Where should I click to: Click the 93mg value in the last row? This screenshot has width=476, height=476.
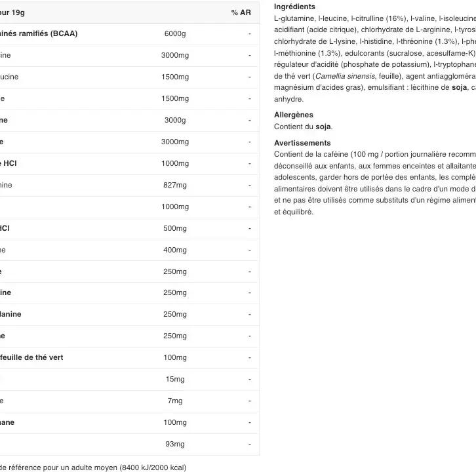point(175,444)
